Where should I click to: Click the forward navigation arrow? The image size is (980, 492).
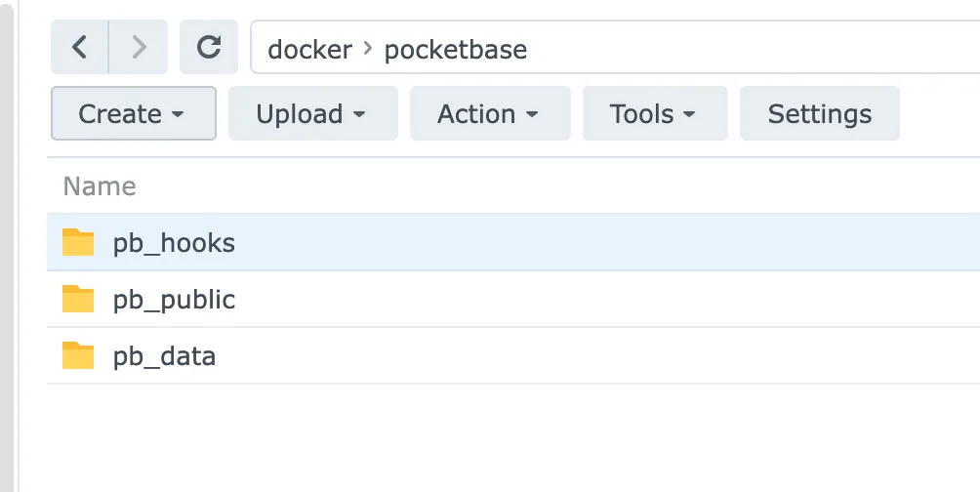coord(138,47)
